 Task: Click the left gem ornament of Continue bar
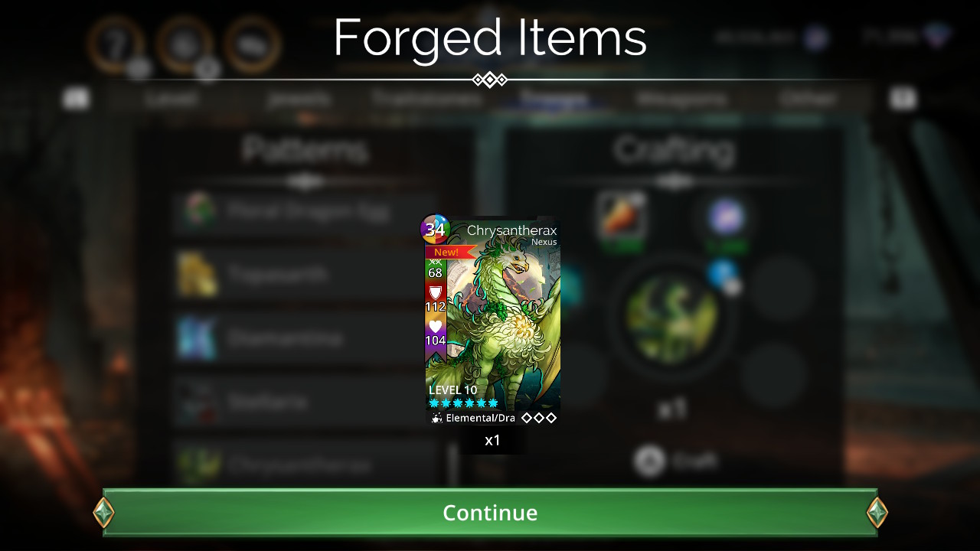pos(103,513)
